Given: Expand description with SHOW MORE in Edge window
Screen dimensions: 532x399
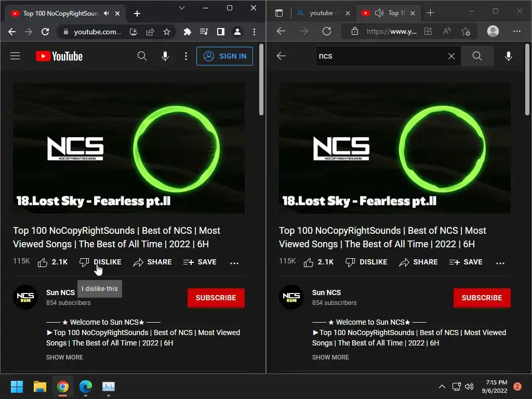Looking at the screenshot, I should click(x=330, y=357).
